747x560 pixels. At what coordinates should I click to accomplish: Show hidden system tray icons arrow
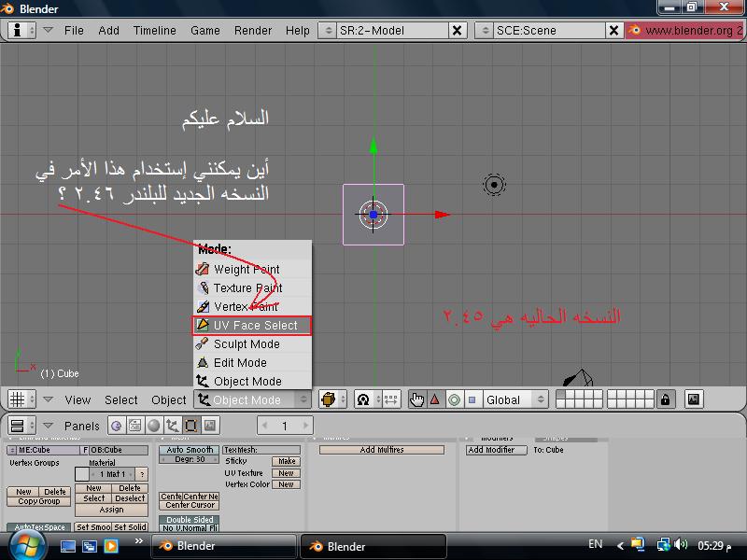620,545
